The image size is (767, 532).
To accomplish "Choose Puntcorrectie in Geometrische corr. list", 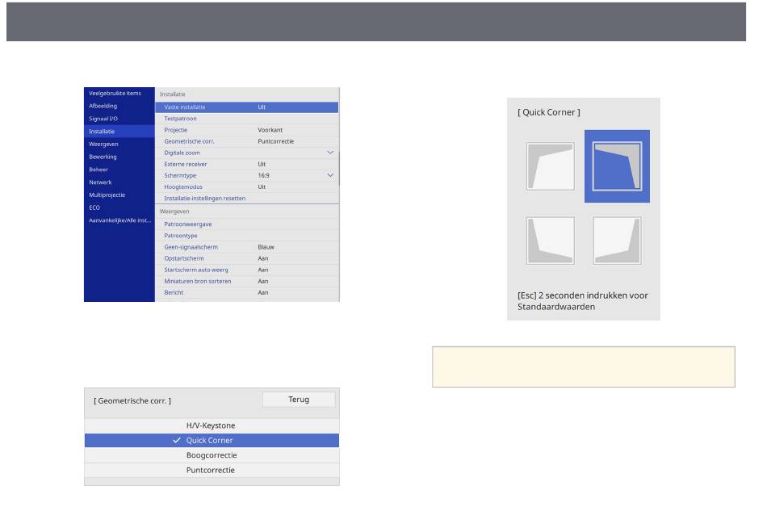I will tap(212, 470).
